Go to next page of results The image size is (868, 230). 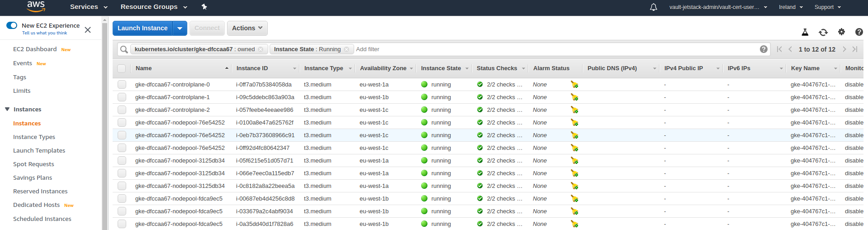844,49
